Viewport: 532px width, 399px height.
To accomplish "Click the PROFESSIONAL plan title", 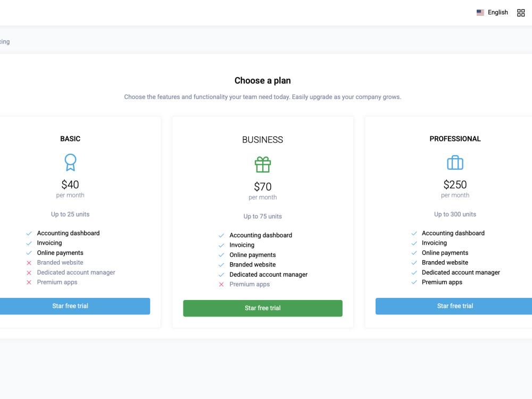I will pos(455,139).
